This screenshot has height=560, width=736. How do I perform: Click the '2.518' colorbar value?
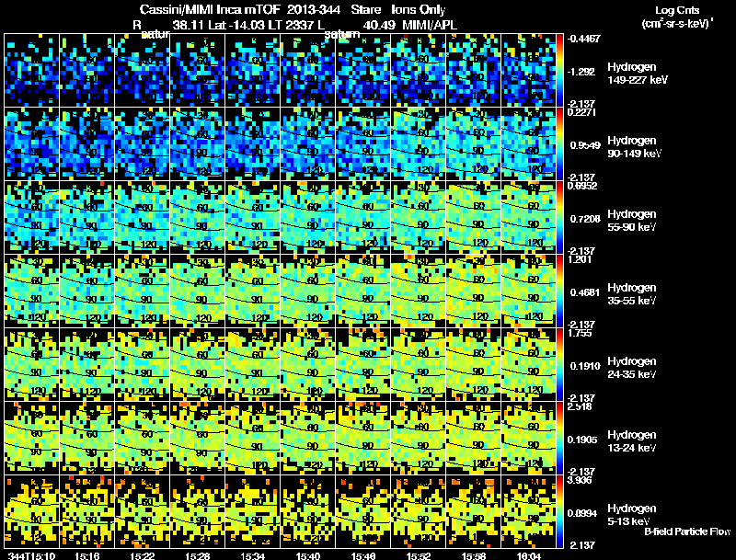(x=581, y=406)
